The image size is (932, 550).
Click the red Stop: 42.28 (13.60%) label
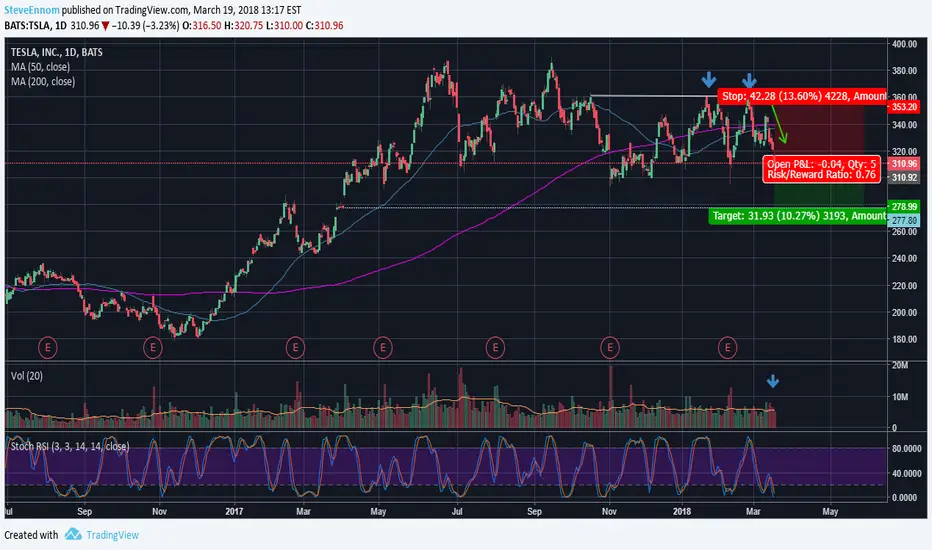tap(802, 96)
